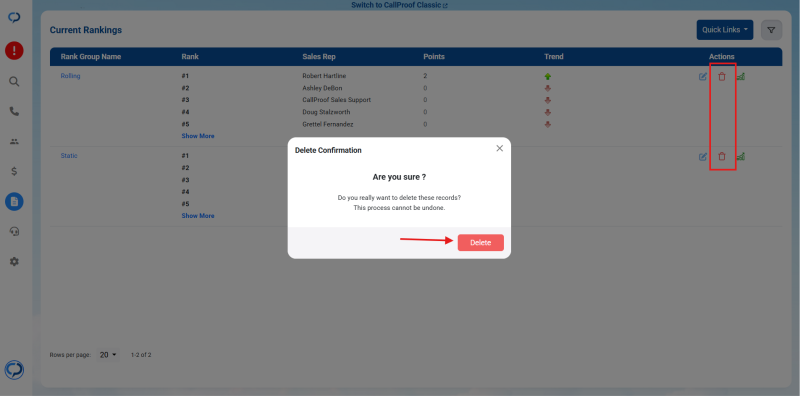Click the Current Rankings heading
This screenshot has width=800, height=396.
point(86,30)
